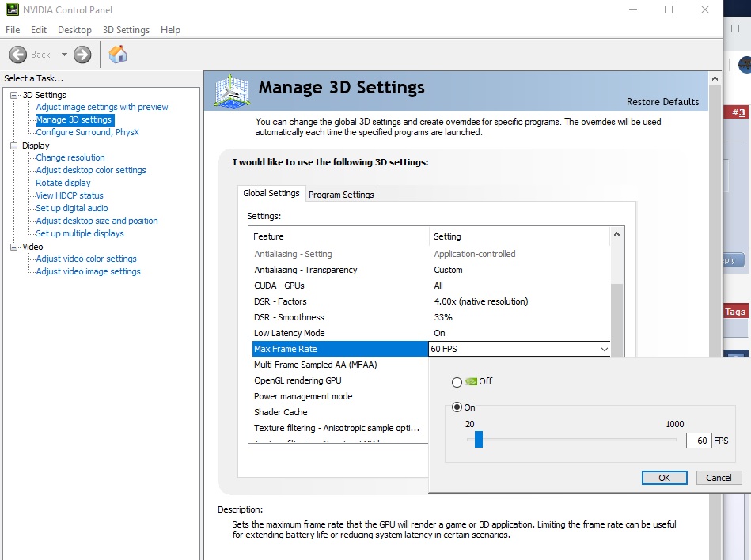Click the NVIDIA logo beside Off option
751x560 pixels.
coord(472,381)
